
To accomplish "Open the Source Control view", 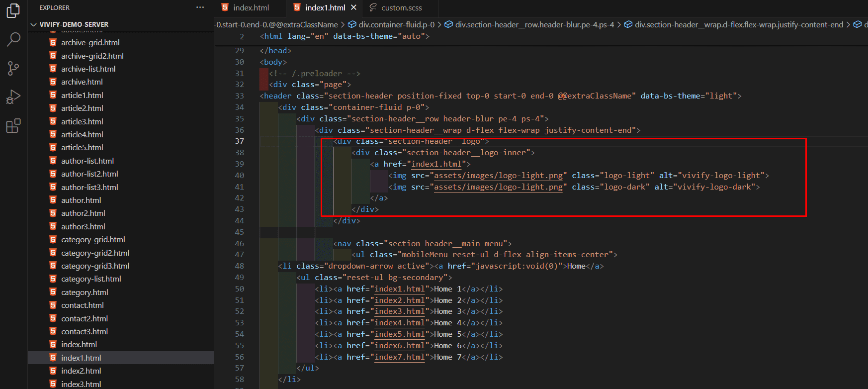I will 13,68.
